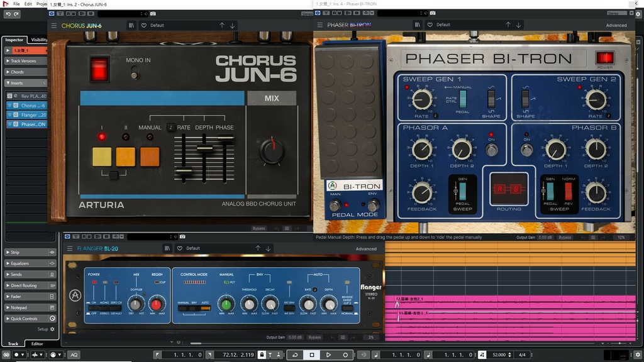This screenshot has height=362, width=644.
Task: Click the transport Play button
Action: pos(328,354)
